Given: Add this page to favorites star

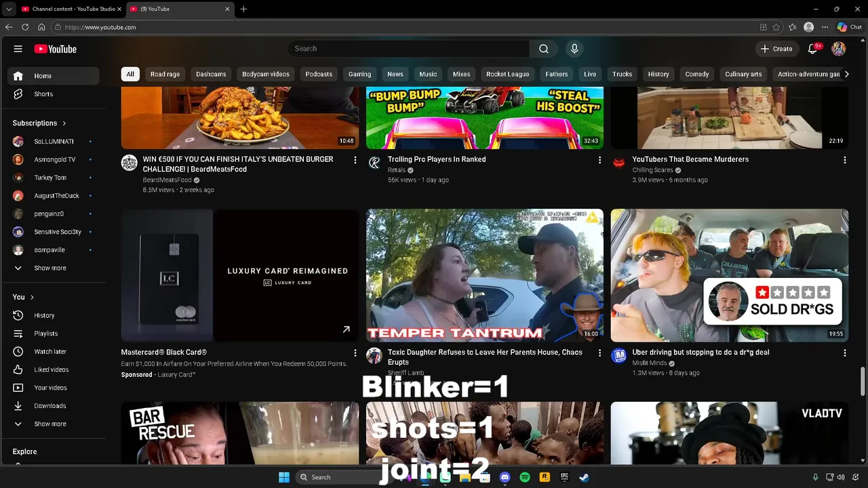Looking at the screenshot, I should coord(776,27).
